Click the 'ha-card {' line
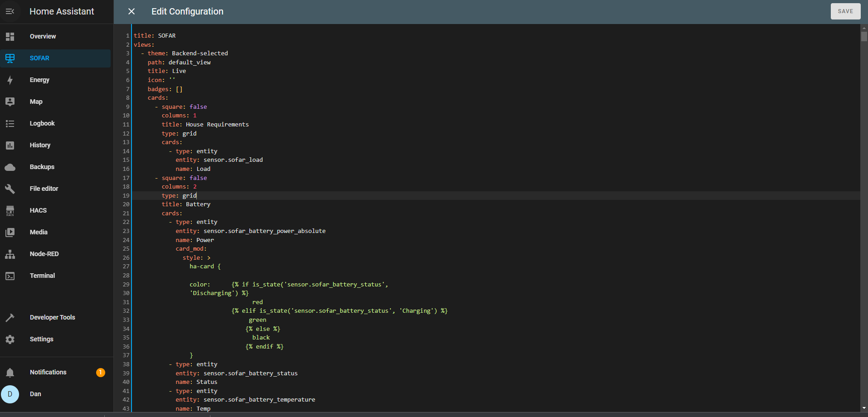Viewport: 868px width, 417px height. click(205, 267)
